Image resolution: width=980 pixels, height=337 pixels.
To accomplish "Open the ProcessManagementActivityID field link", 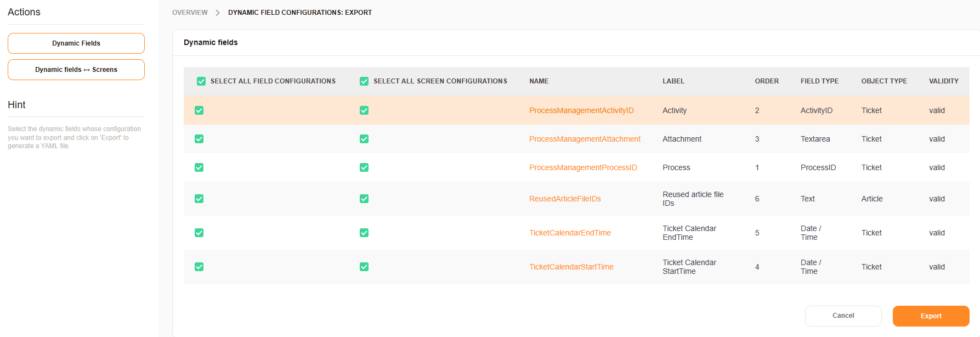I will click(581, 110).
